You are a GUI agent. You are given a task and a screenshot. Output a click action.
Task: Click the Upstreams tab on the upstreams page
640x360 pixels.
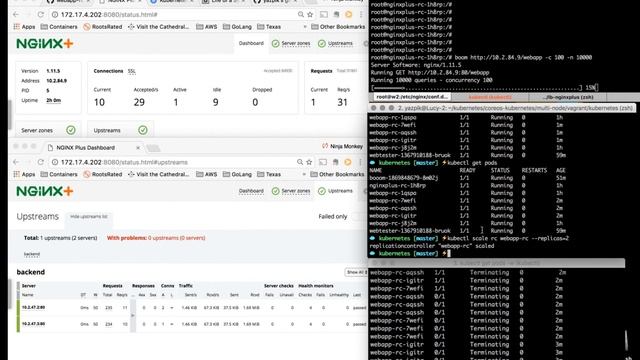(x=335, y=191)
